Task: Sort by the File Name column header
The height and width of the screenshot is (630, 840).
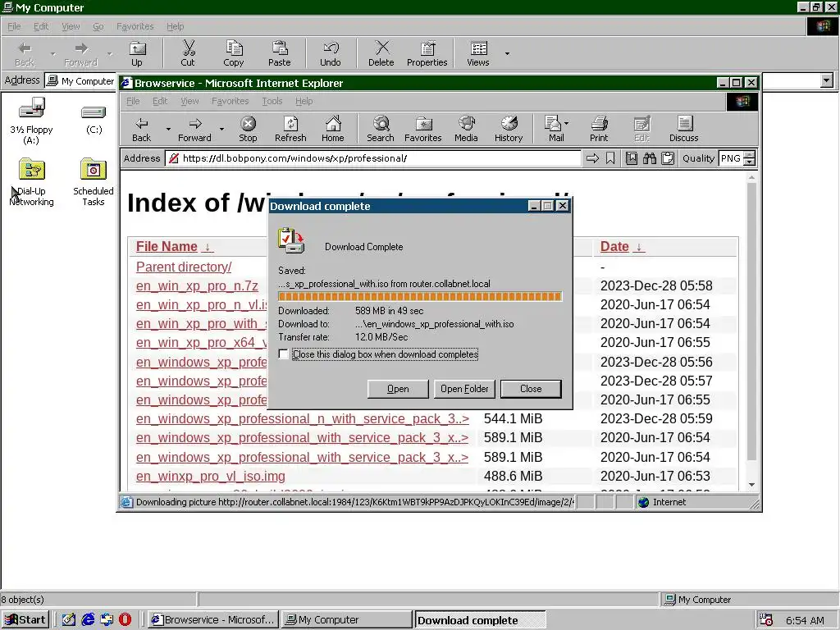Action: tap(167, 246)
